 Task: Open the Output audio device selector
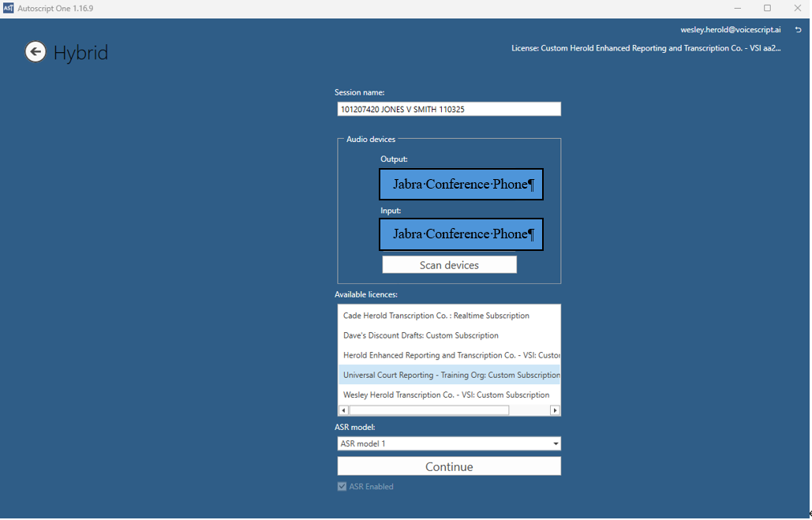461,185
